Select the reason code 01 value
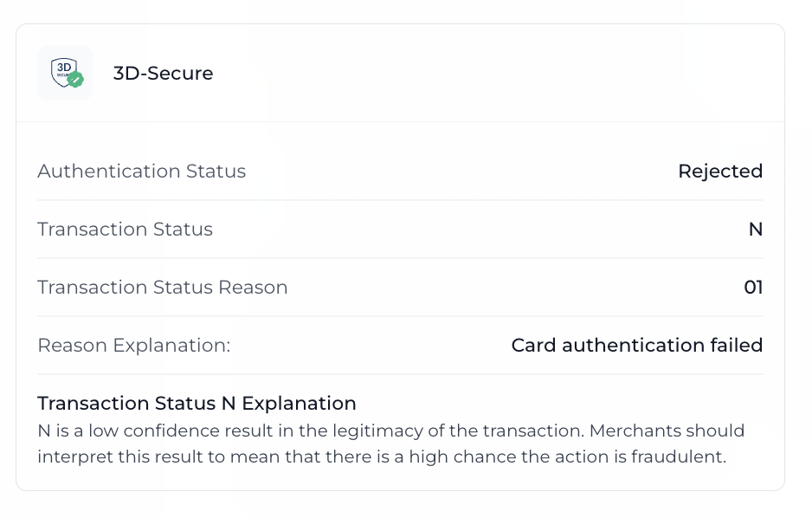This screenshot has height=518, width=812. [753, 288]
